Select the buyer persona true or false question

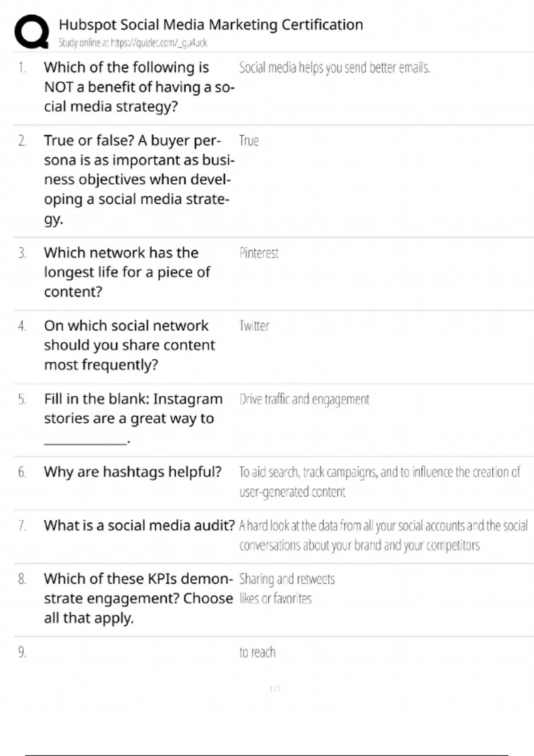tap(139, 179)
